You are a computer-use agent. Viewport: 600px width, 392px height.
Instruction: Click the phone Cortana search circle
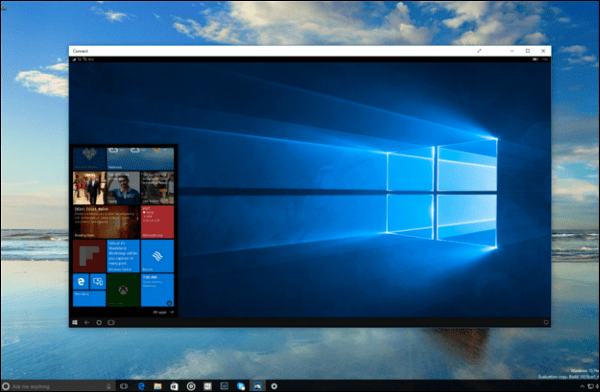pyautogui.click(x=99, y=322)
